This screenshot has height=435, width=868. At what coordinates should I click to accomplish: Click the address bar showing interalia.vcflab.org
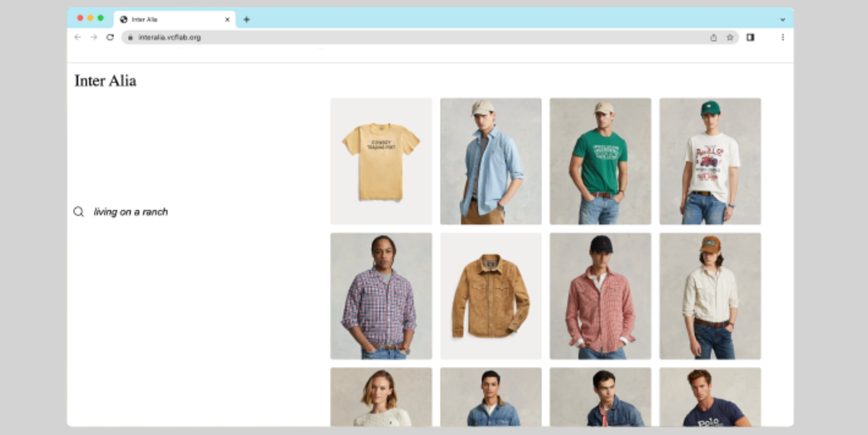[430, 38]
